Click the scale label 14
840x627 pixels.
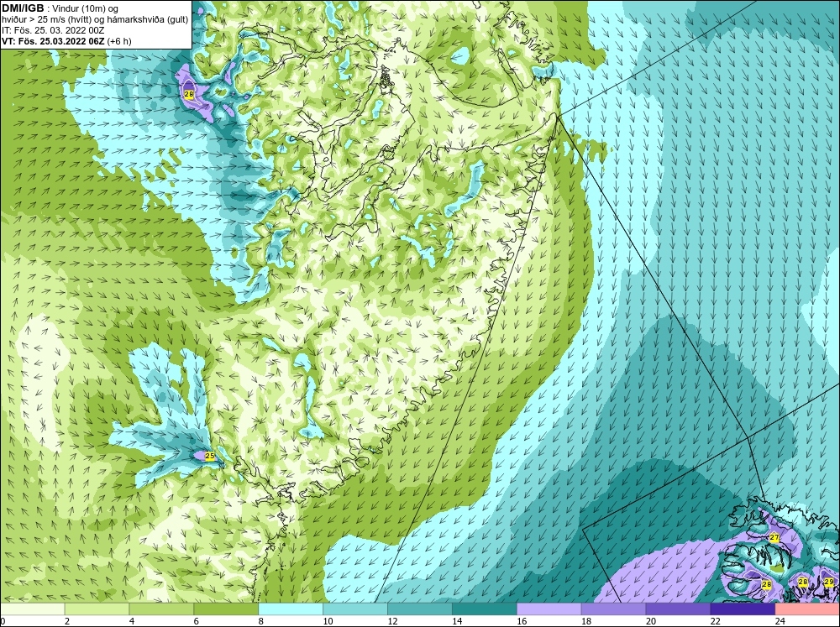pyautogui.click(x=457, y=621)
